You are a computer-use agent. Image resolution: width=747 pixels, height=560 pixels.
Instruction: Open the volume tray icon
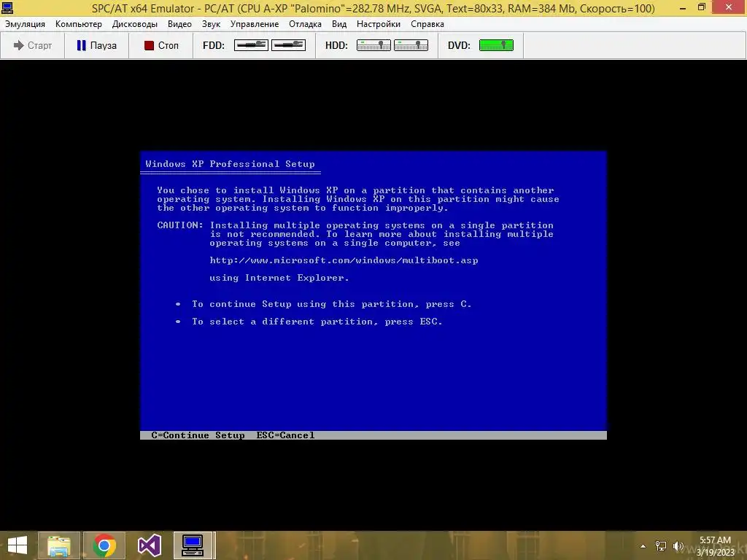pos(678,546)
